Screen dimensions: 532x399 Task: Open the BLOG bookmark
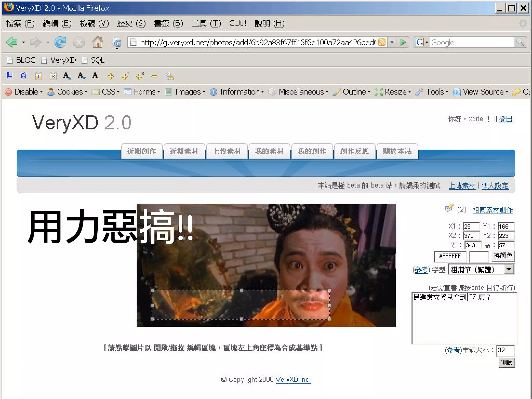[21, 60]
